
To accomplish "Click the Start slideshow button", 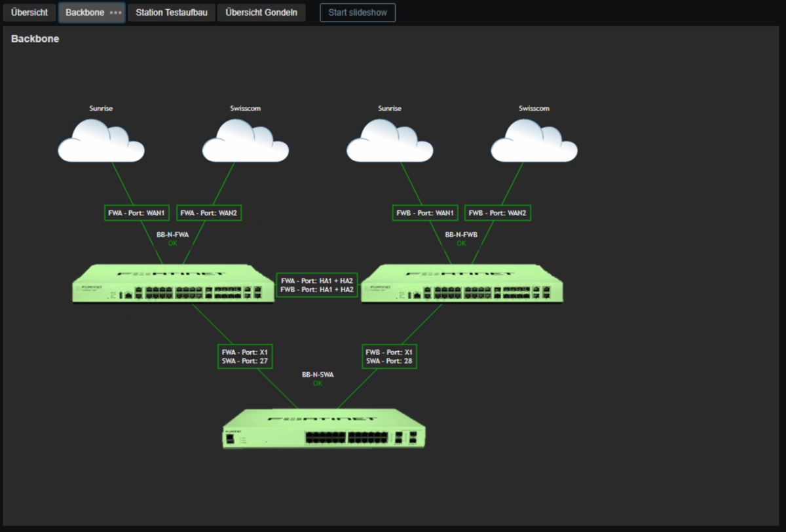I will tap(358, 12).
